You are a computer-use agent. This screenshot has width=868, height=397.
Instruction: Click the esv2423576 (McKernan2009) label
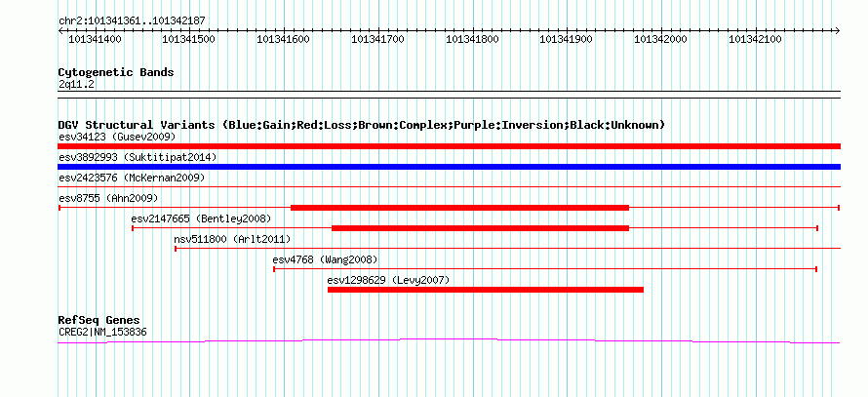click(x=132, y=178)
